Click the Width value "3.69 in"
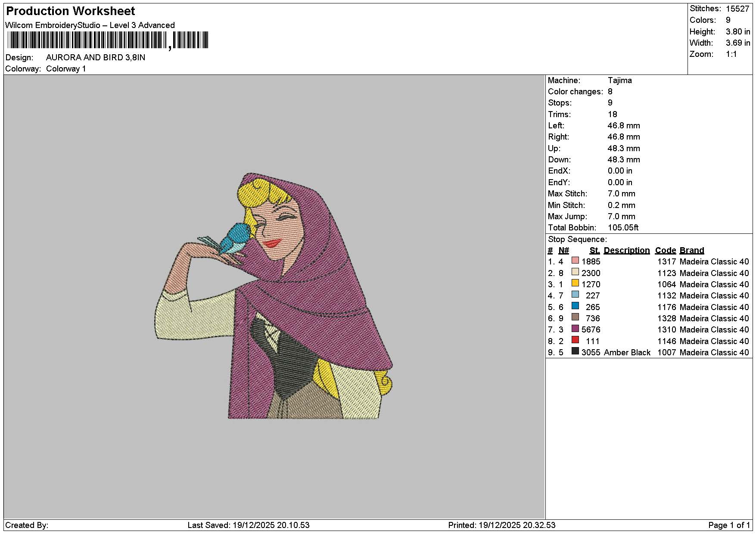756x534 pixels. click(738, 43)
